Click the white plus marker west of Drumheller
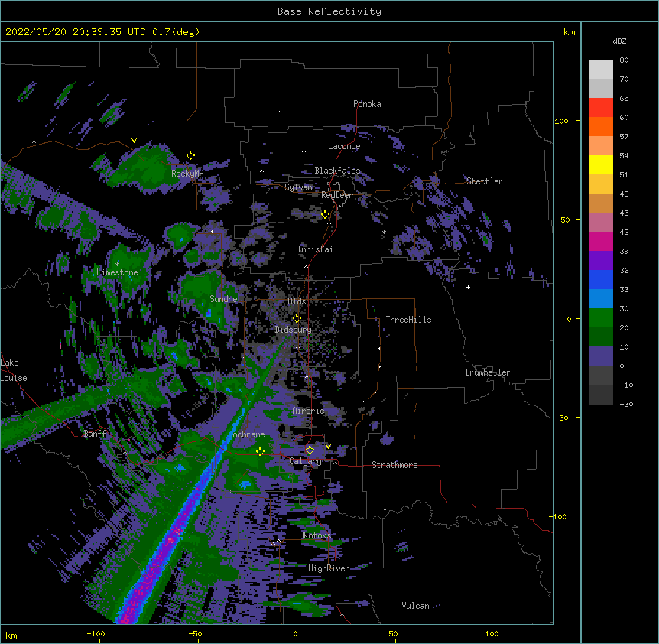This screenshot has height=644, width=659. 468,287
